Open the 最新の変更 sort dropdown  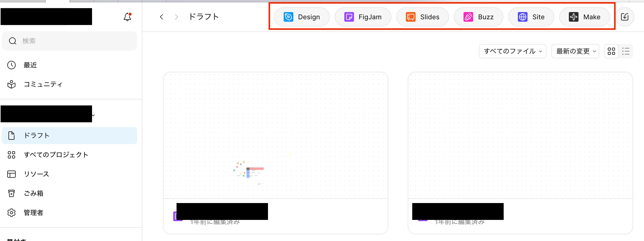pyautogui.click(x=575, y=51)
